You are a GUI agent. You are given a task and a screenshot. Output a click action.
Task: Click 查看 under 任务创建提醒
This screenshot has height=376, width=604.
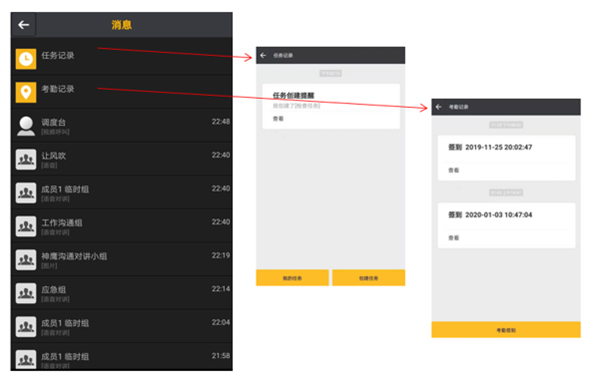pos(278,119)
